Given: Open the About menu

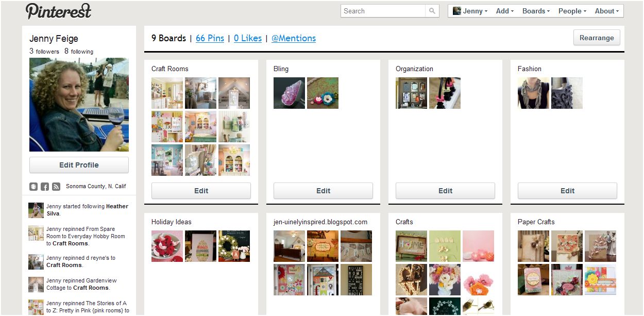Looking at the screenshot, I should tap(607, 11).
